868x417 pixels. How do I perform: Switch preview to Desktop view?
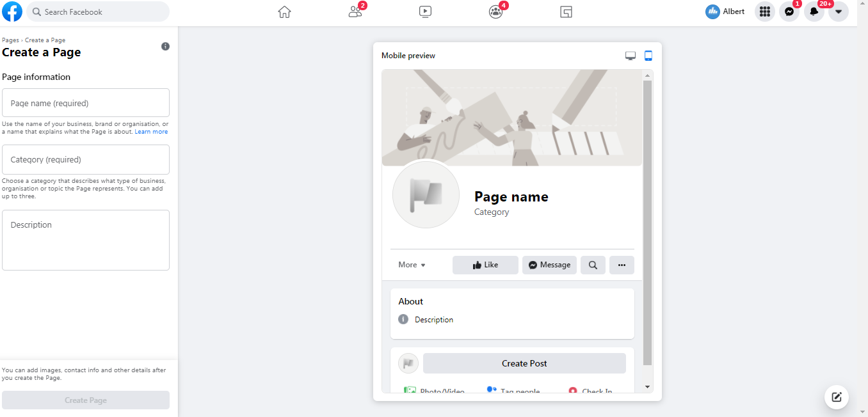(x=630, y=56)
